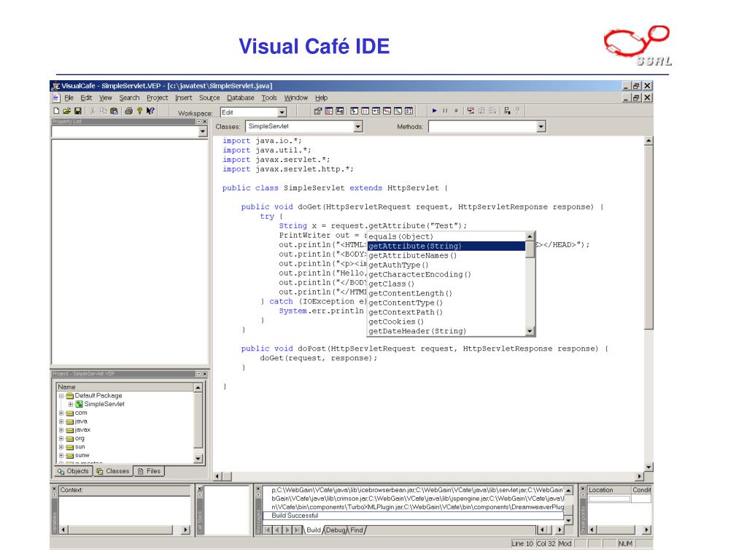
Task: Select the Find messages tab
Action: point(357,530)
